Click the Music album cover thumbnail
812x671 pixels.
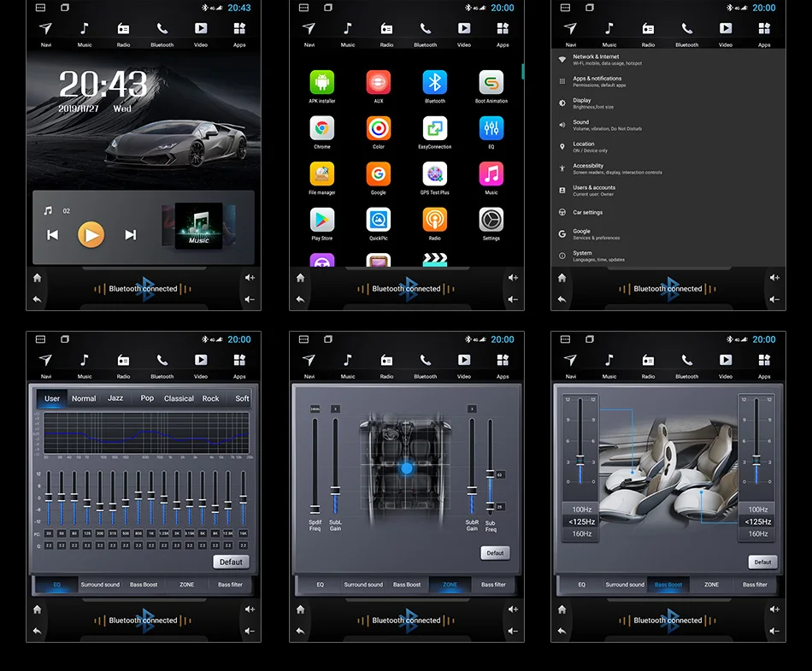pyautogui.click(x=199, y=226)
